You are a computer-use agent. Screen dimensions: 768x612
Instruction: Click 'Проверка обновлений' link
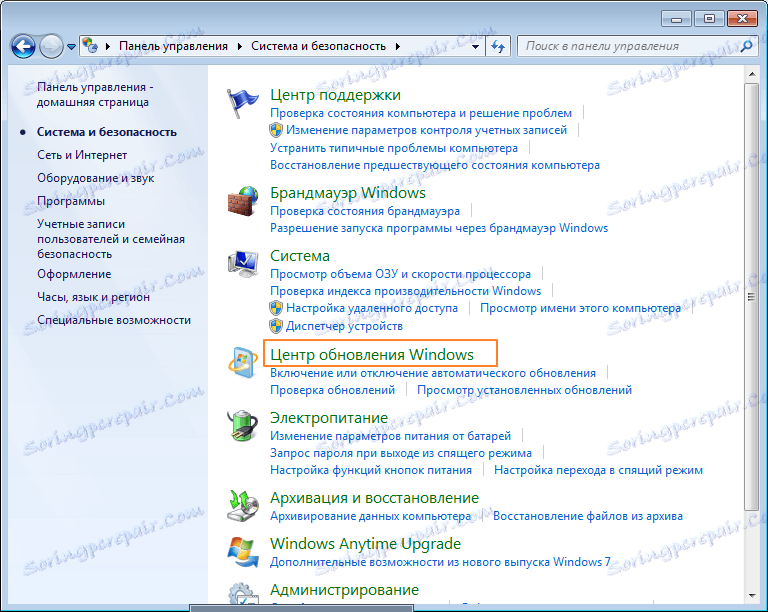tap(333, 390)
